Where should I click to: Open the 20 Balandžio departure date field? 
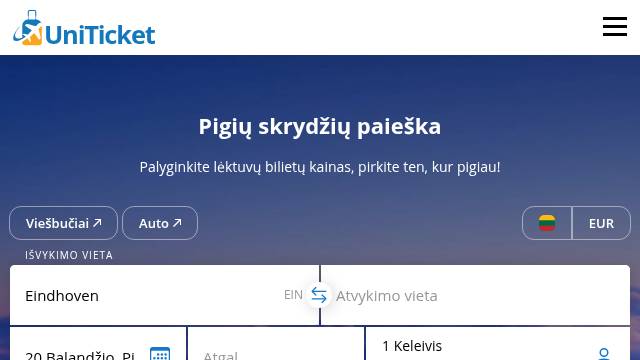(98, 344)
